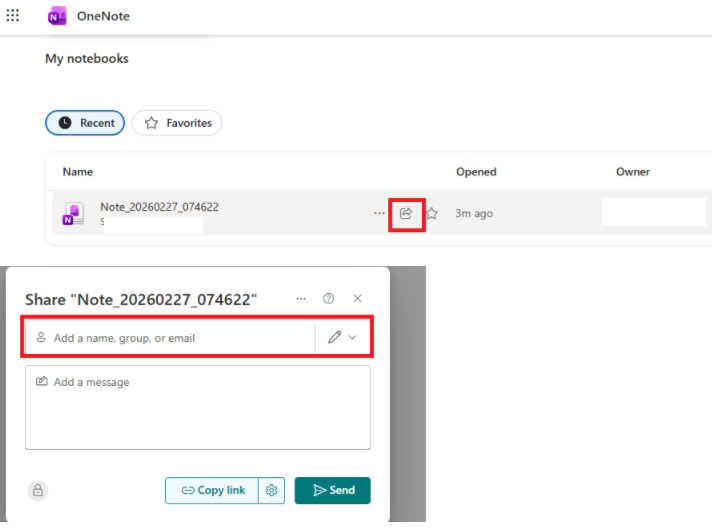The width and height of the screenshot is (712, 532).
Task: Click the message icon in the message box
Action: tap(41, 381)
